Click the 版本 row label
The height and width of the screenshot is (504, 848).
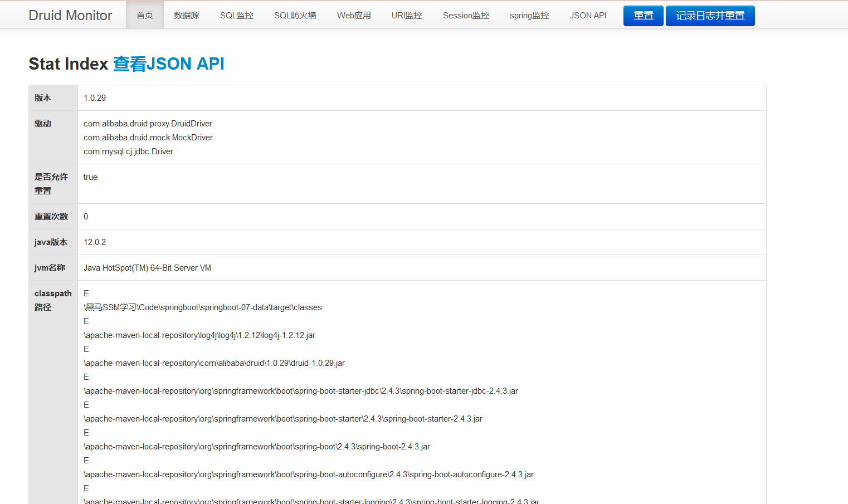[43, 98]
